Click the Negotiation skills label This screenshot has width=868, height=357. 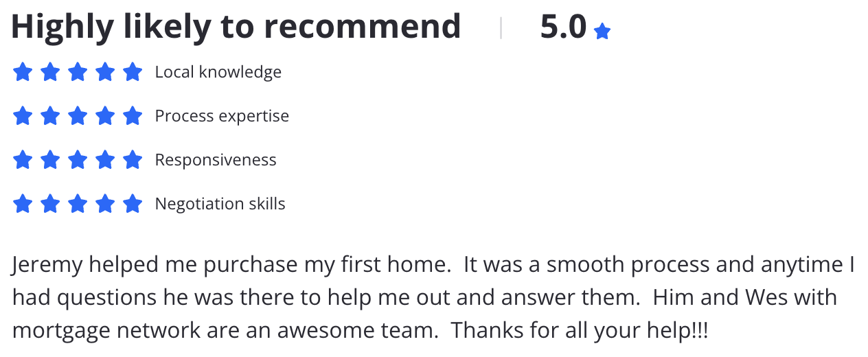220,204
